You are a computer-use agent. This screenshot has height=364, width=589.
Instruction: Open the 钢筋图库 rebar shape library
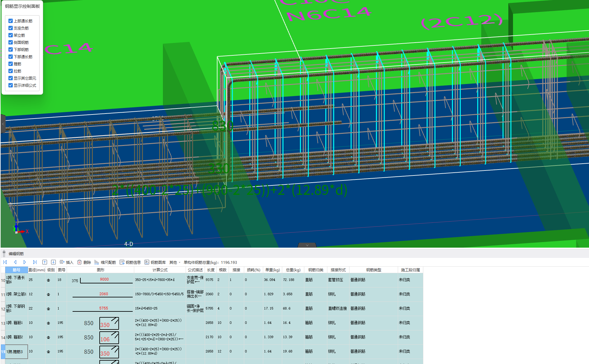[x=155, y=262]
